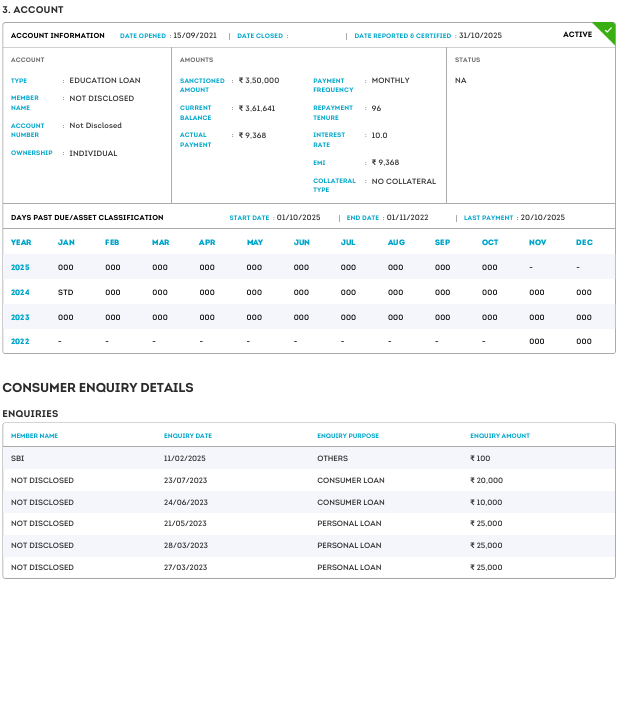Click the ACTIVE status label

coord(577,35)
